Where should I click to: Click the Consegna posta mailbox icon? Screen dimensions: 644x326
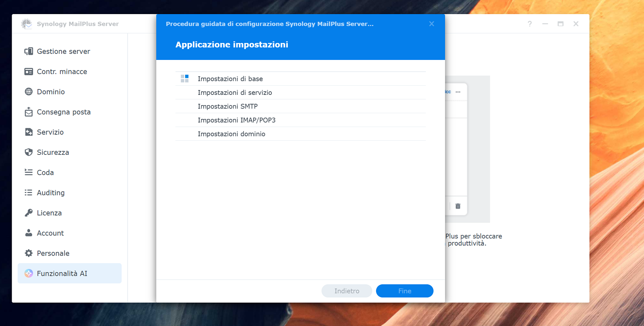click(x=29, y=112)
